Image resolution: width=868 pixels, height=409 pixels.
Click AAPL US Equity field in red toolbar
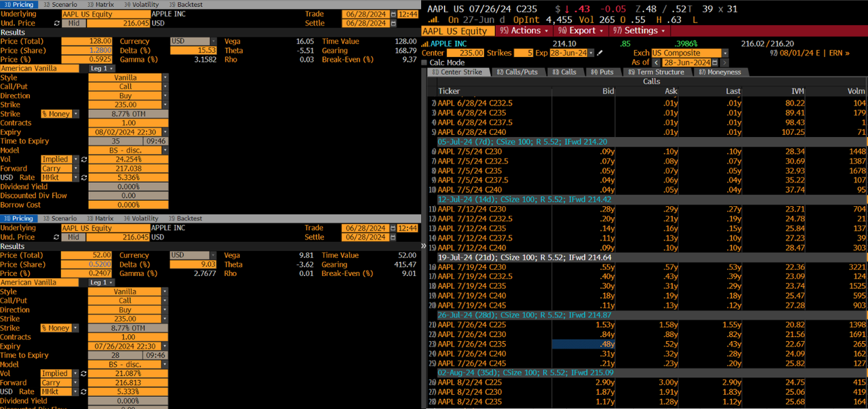point(459,31)
